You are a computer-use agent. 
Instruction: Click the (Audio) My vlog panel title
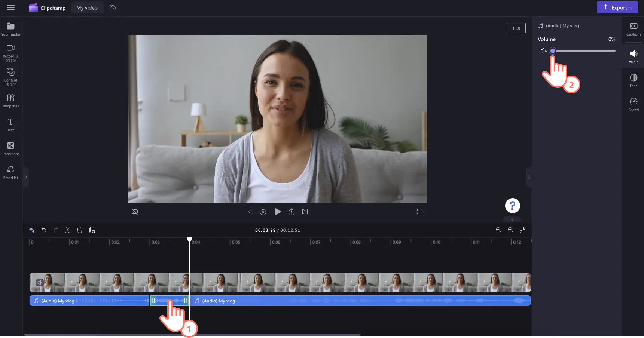[x=562, y=26]
